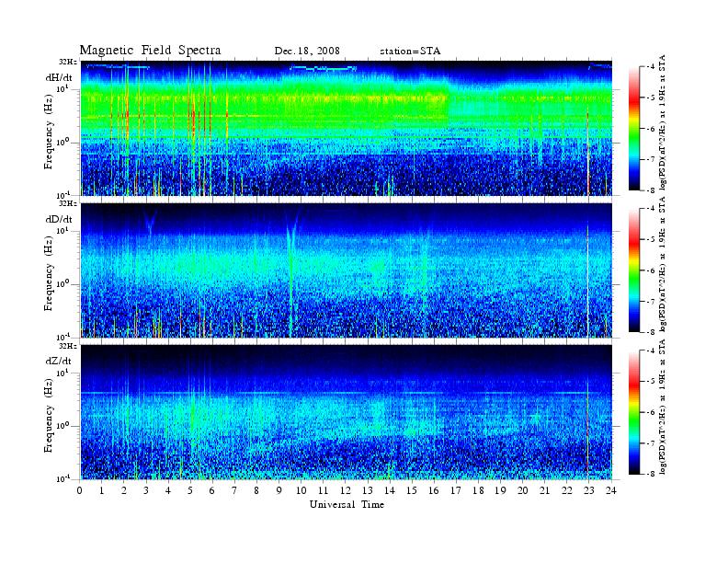Click hour 15 on the Universal Time axis
Viewport: 728px width, 563px height.
point(412,490)
